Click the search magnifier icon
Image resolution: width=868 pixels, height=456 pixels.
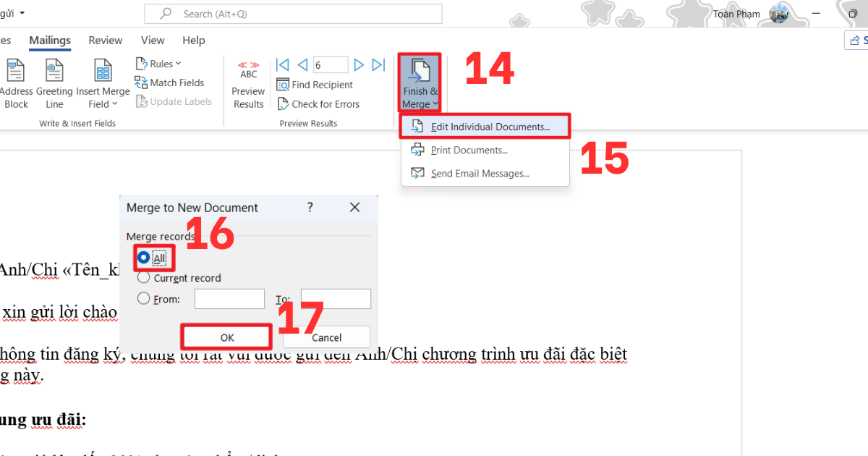[166, 14]
